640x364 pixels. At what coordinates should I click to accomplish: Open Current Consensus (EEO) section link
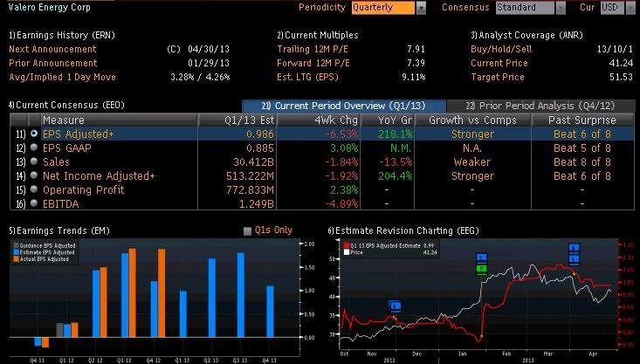[66, 105]
